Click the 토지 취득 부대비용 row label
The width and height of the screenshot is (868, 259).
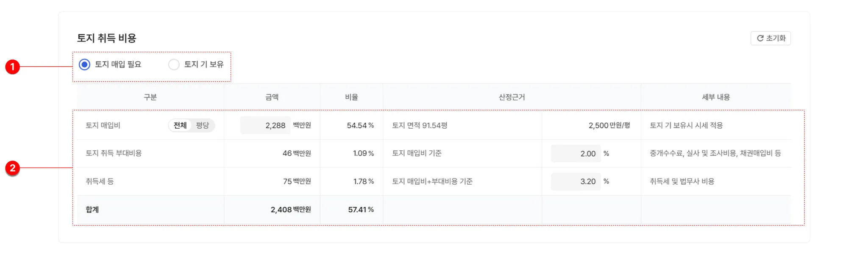pyautogui.click(x=114, y=153)
